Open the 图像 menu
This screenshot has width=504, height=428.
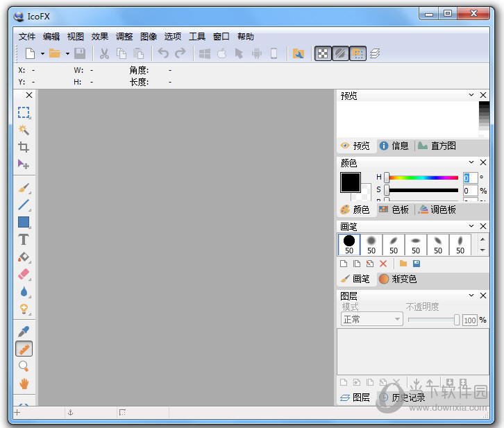pyautogui.click(x=149, y=37)
